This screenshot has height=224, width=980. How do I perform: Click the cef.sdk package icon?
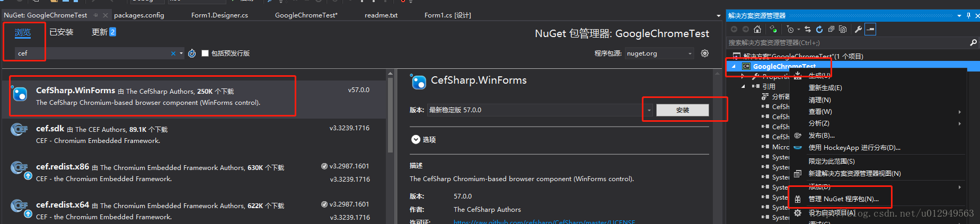(x=20, y=129)
